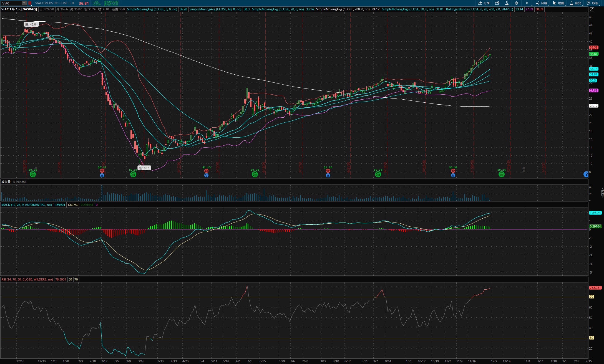Toggle the chart scale curve icon at top right
This screenshot has height=364, width=604.
[x=592, y=9]
